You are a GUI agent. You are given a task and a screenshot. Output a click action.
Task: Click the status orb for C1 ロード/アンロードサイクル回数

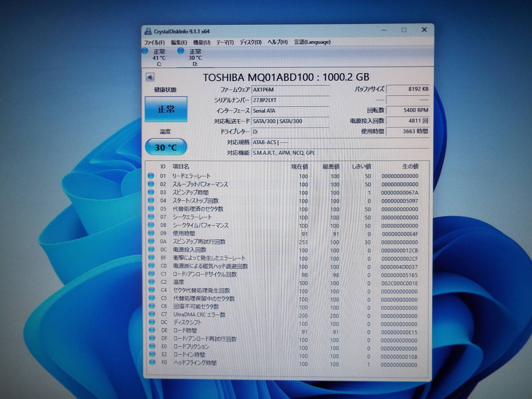[x=152, y=274]
